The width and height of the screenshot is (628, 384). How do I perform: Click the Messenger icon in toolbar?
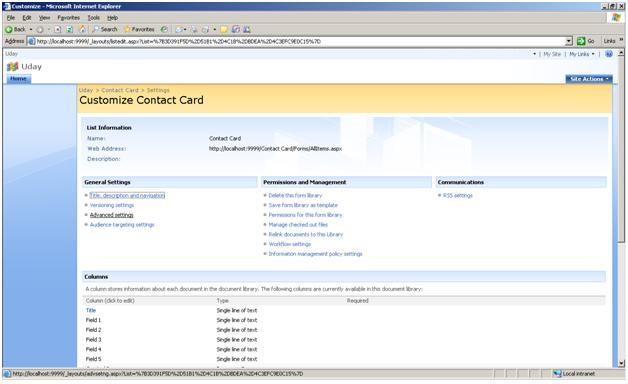pos(247,29)
